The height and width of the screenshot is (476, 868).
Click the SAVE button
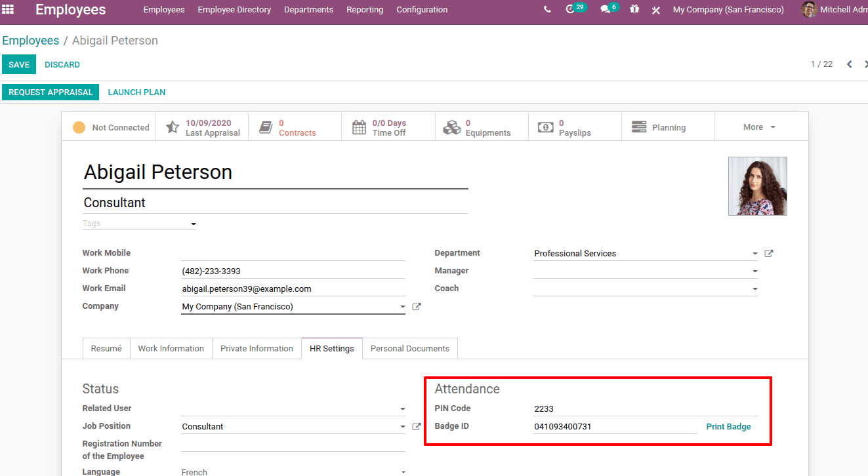click(x=19, y=64)
